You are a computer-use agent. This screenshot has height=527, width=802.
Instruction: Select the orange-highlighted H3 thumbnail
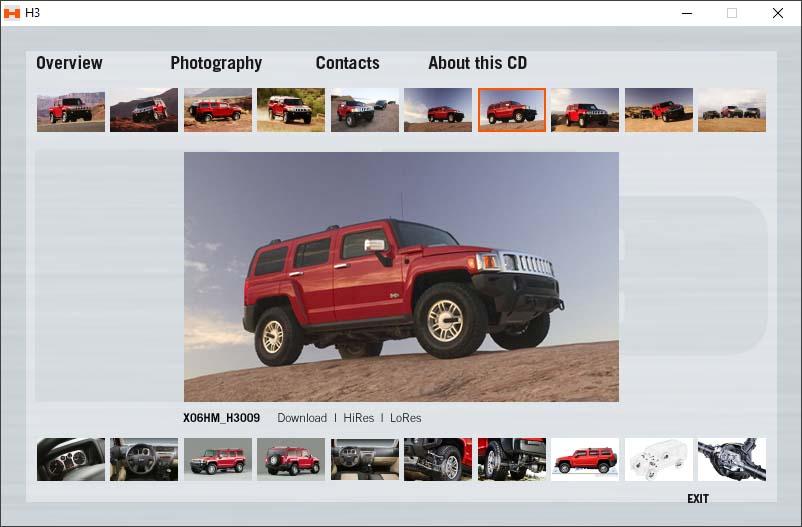[511, 110]
